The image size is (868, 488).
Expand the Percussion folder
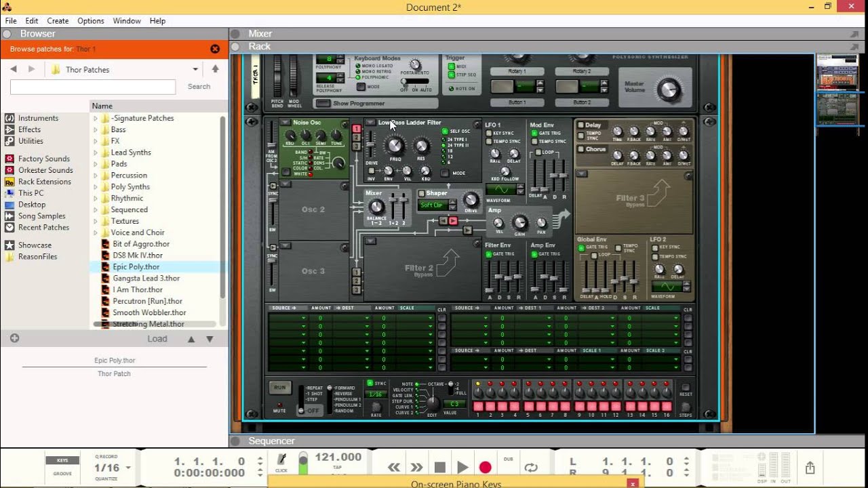pyautogui.click(x=96, y=176)
